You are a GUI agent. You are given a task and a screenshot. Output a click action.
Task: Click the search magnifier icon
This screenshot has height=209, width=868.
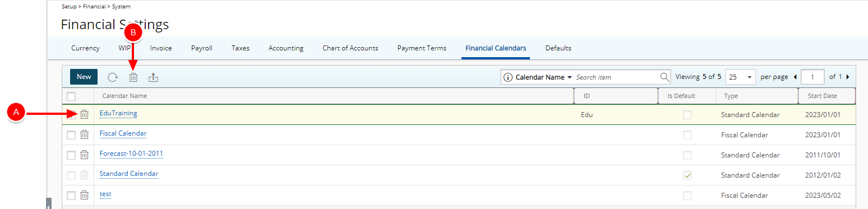click(664, 77)
